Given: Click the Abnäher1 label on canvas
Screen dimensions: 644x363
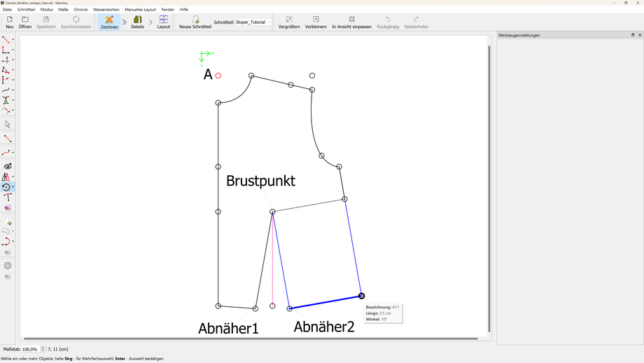Looking at the screenshot, I should [x=228, y=329].
